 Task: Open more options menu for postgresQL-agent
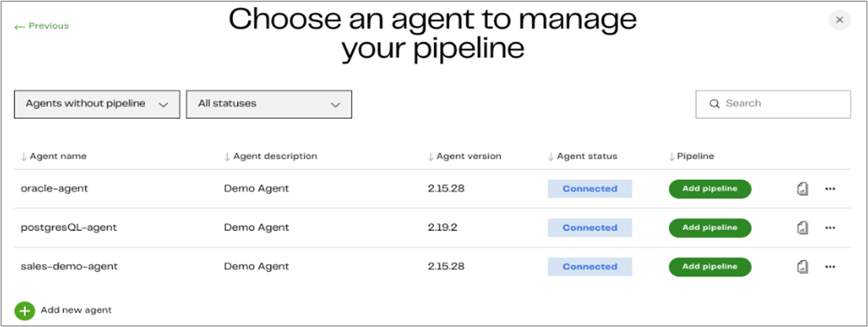[x=830, y=228]
